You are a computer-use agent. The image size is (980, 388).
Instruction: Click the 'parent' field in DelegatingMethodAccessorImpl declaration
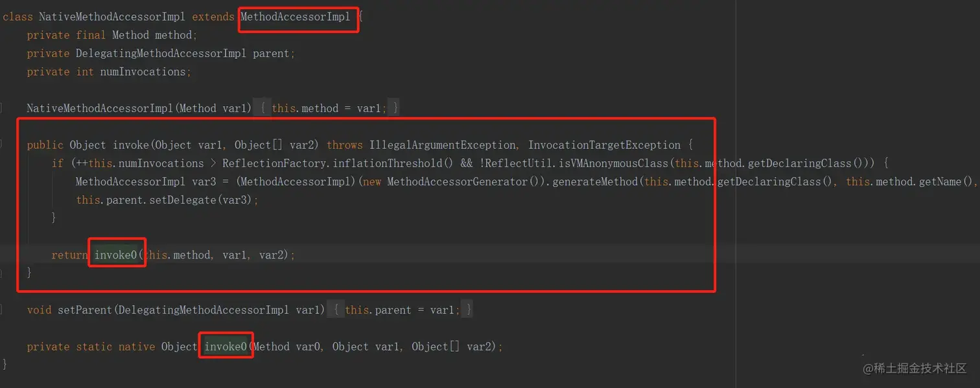click(x=271, y=53)
